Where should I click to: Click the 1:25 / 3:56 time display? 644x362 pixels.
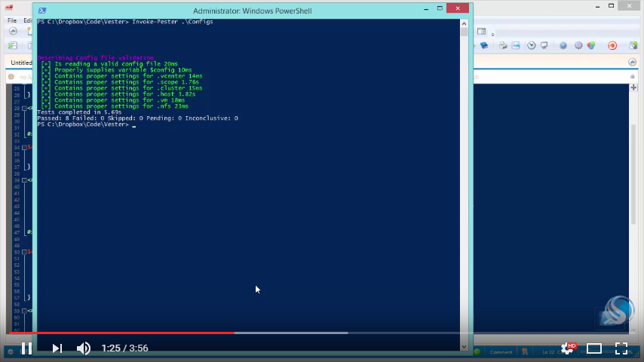coord(125,348)
